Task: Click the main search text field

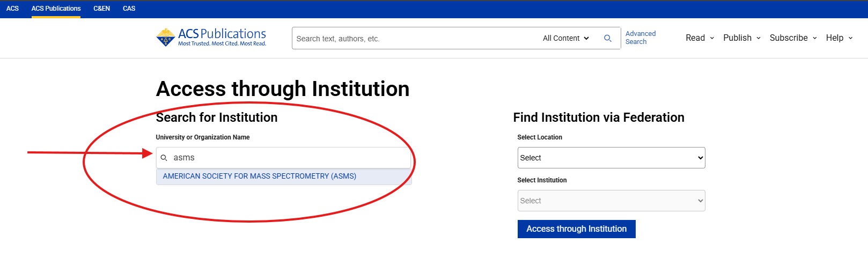Action: (416, 39)
